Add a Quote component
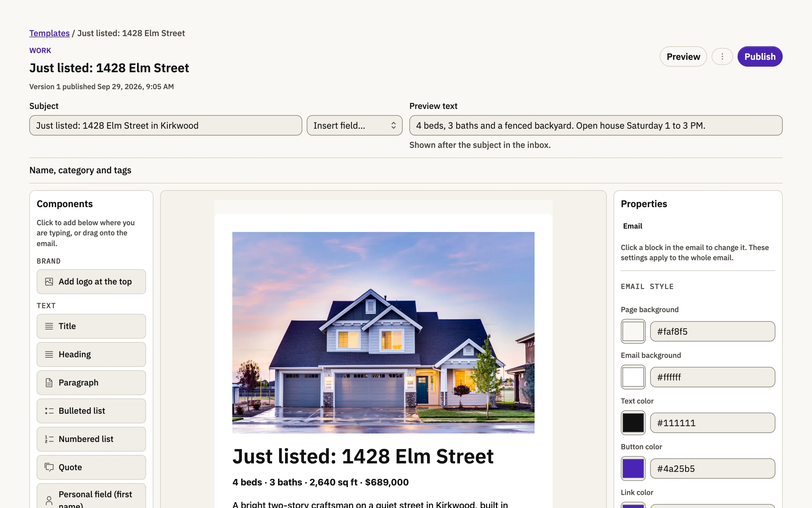Screen dimensions: 812x508 coord(91,467)
